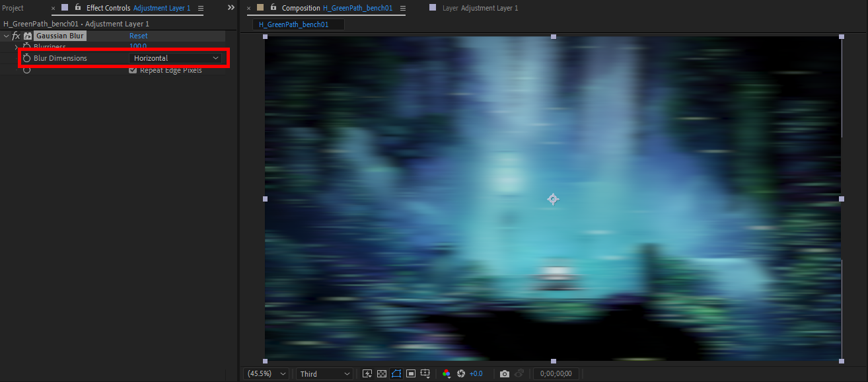Select the H_GreenPath_bench01 • Adjustment Layer 1 heading

pos(77,24)
